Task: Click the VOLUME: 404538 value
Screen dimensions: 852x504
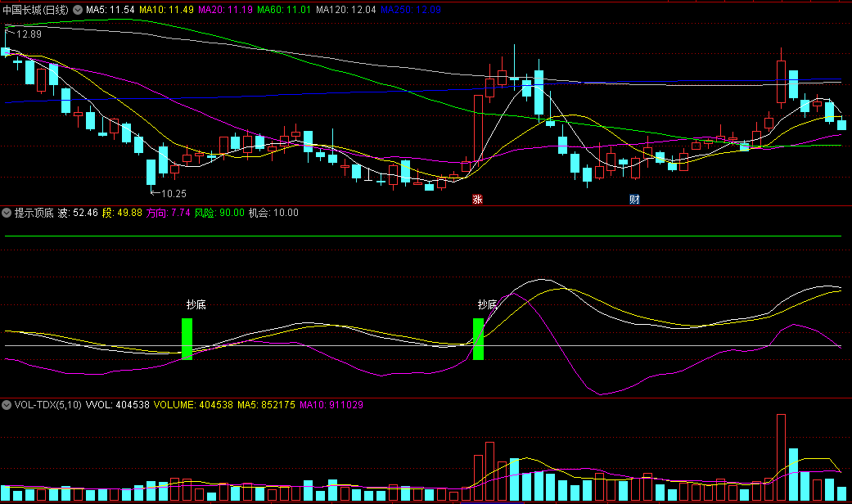Action: (193, 405)
